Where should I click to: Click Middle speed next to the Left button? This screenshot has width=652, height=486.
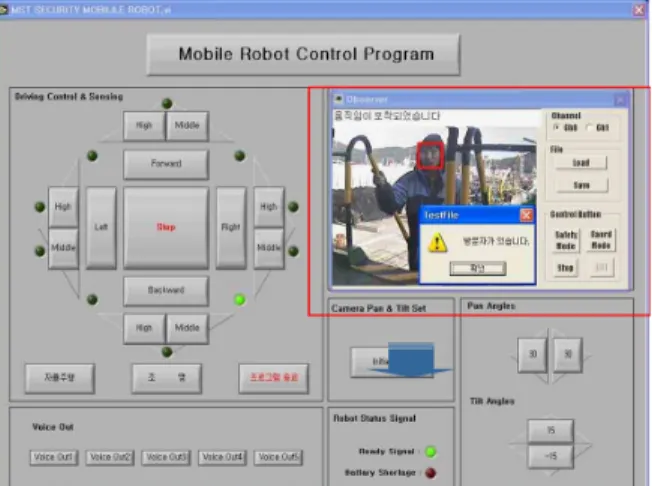coord(63,248)
